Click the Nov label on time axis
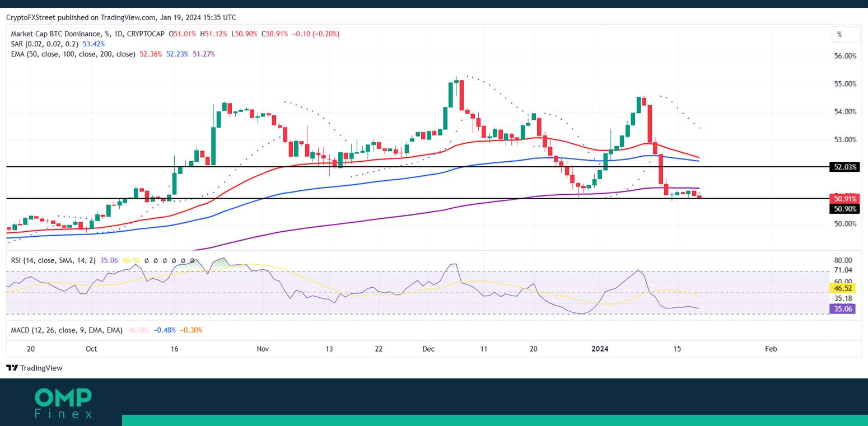The height and width of the screenshot is (426, 868). point(263,349)
